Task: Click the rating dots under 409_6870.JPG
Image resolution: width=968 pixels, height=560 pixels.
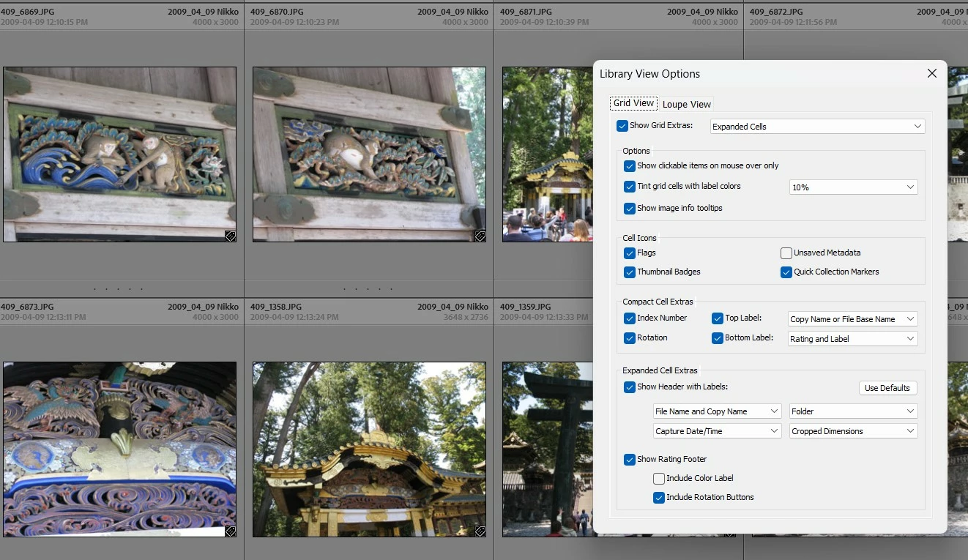Action: click(368, 289)
